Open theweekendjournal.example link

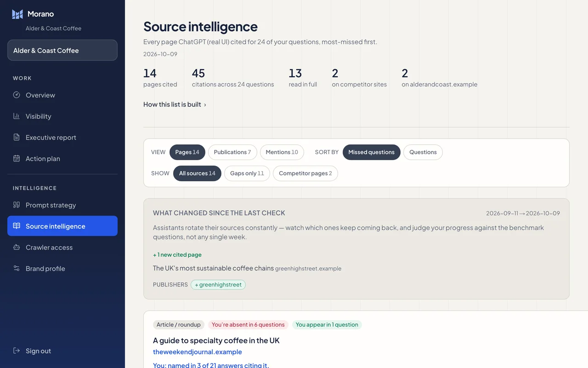coord(198,352)
